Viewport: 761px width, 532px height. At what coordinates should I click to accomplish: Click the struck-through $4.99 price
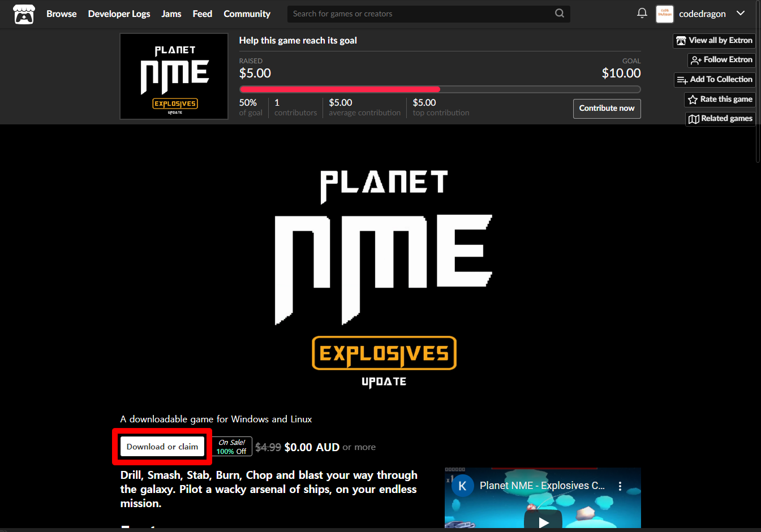(x=268, y=447)
